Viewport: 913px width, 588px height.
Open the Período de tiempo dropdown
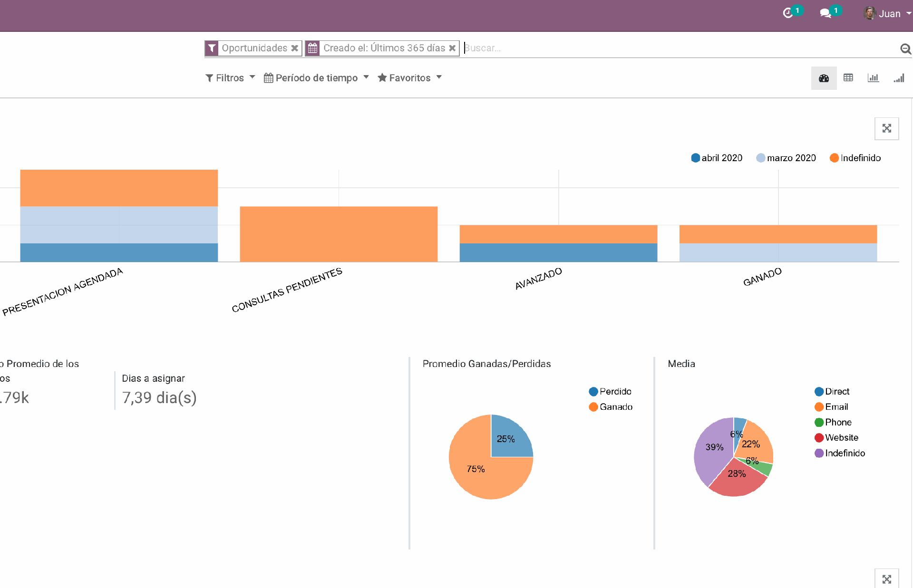316,77
